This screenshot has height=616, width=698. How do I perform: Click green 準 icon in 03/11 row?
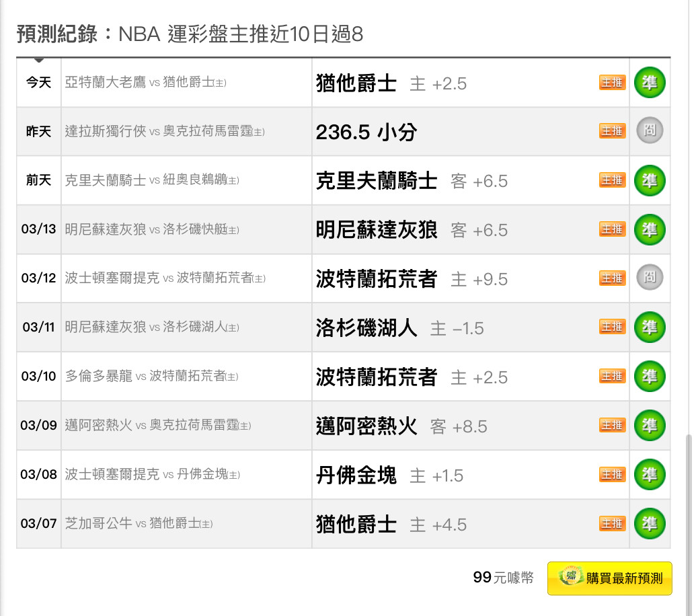[650, 327]
